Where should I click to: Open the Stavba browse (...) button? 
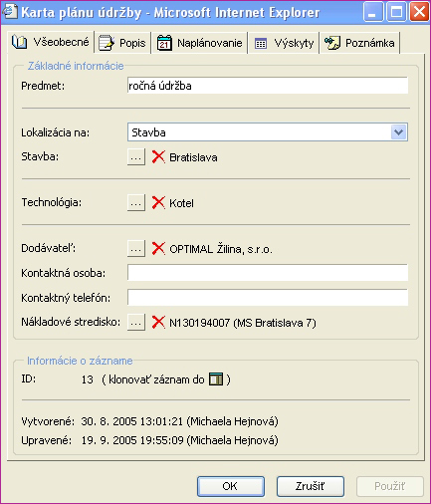[x=136, y=156]
